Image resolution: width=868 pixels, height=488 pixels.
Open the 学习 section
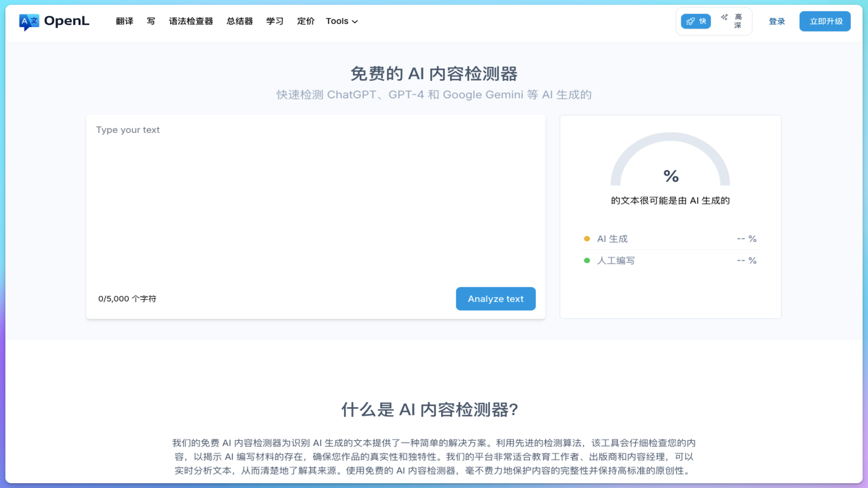(274, 21)
